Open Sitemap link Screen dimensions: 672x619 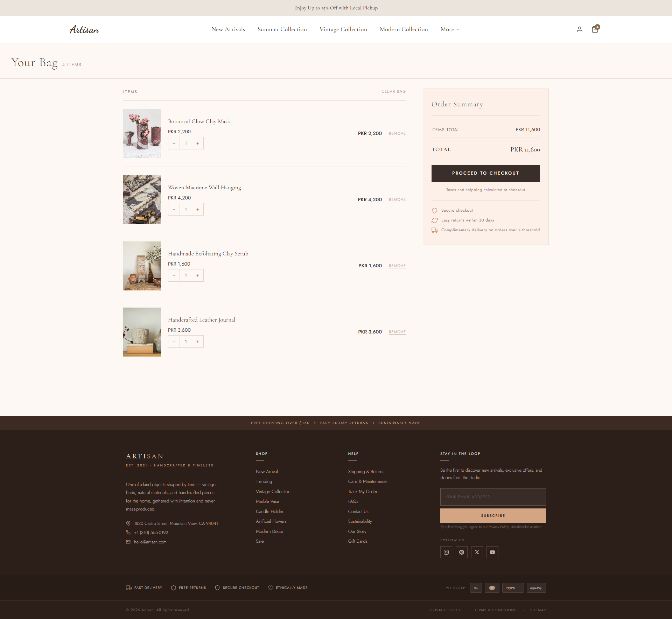pyautogui.click(x=538, y=610)
